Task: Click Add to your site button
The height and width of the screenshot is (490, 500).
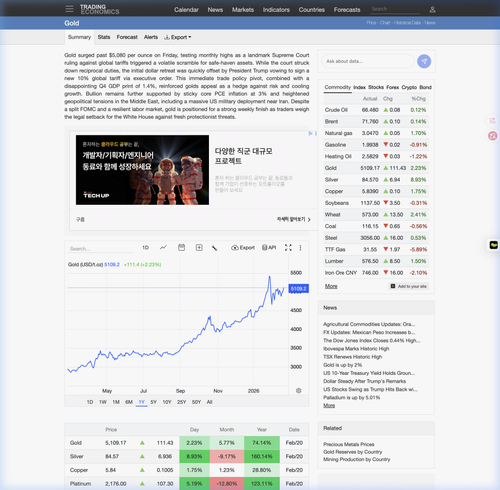Action: [x=409, y=286]
